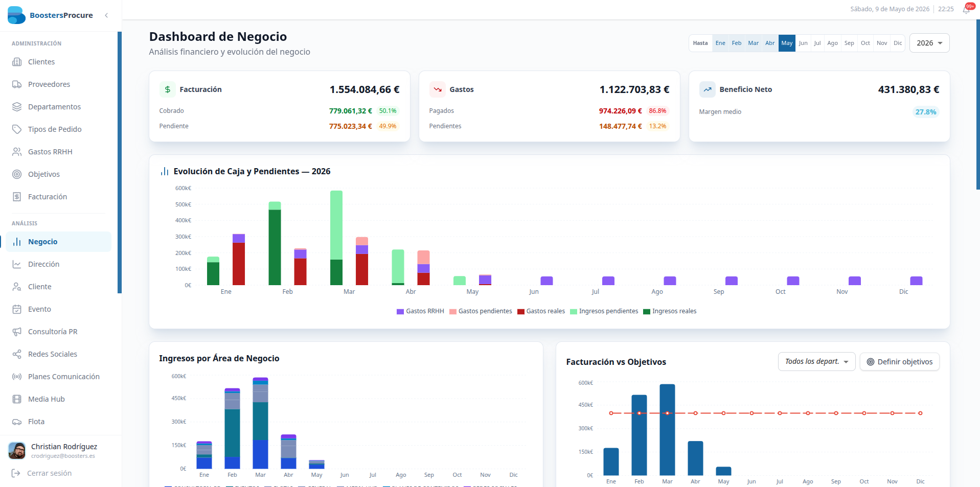Click the Facturación dollar icon in summary card

(x=167, y=89)
